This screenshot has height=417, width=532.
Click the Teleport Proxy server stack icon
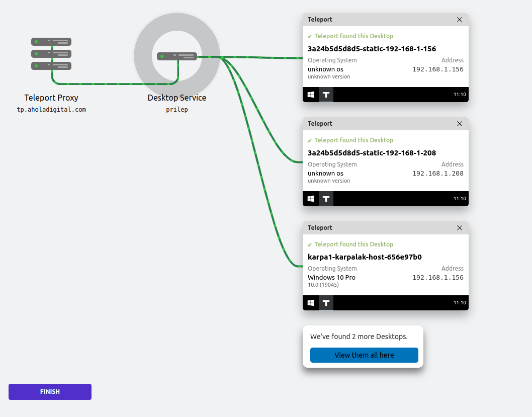pyautogui.click(x=51, y=54)
